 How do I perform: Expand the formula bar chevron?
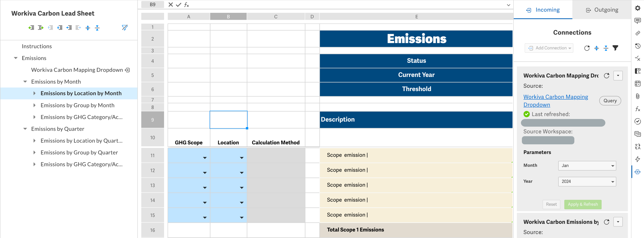pos(508,5)
